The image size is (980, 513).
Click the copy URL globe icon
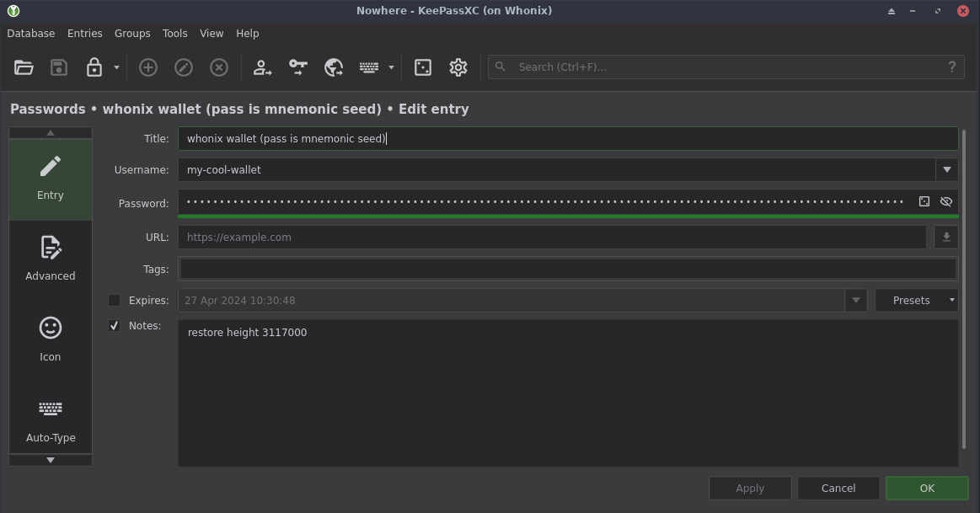[x=334, y=67]
